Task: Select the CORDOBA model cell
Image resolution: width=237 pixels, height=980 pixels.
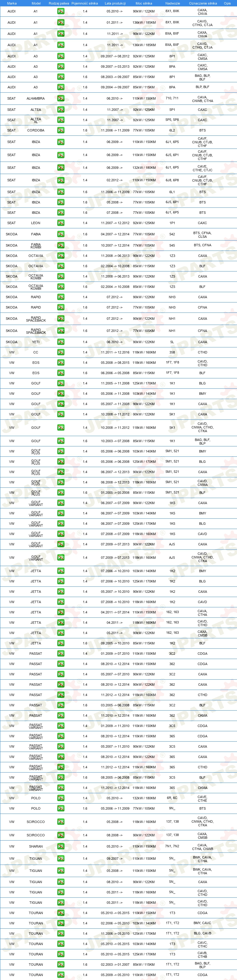Action: coord(36,130)
